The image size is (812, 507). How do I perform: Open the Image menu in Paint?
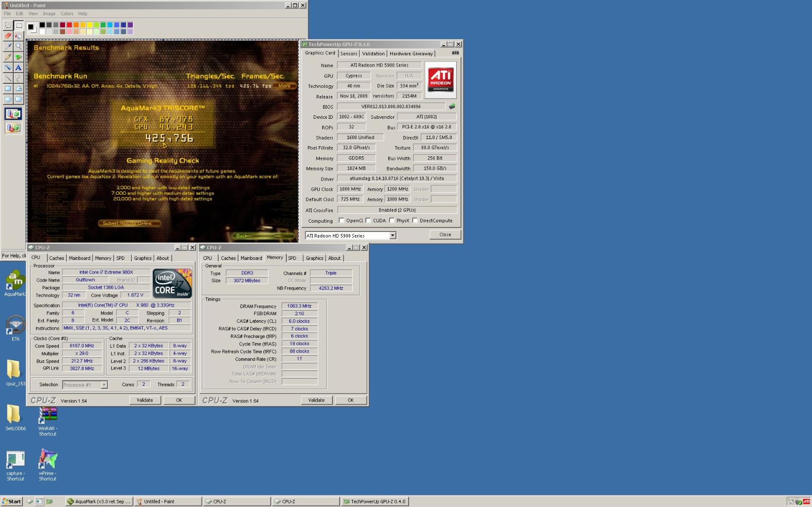pos(49,14)
